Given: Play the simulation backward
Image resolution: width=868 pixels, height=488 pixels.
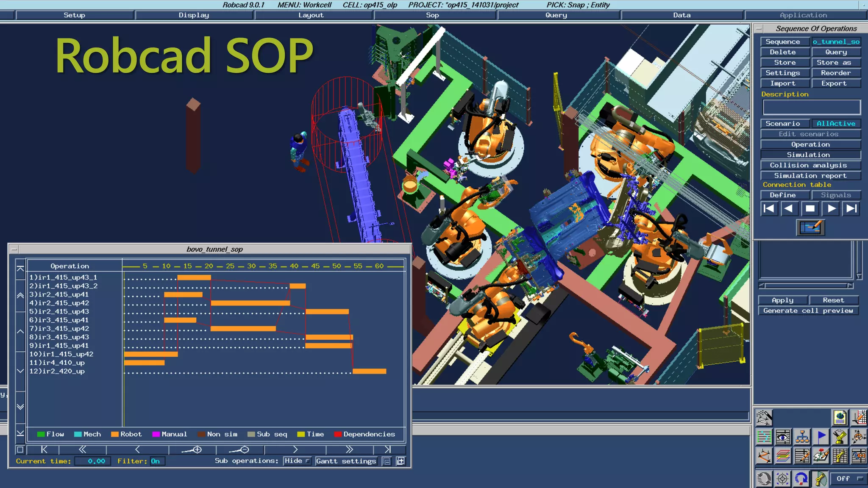Looking at the screenshot, I should (x=789, y=208).
